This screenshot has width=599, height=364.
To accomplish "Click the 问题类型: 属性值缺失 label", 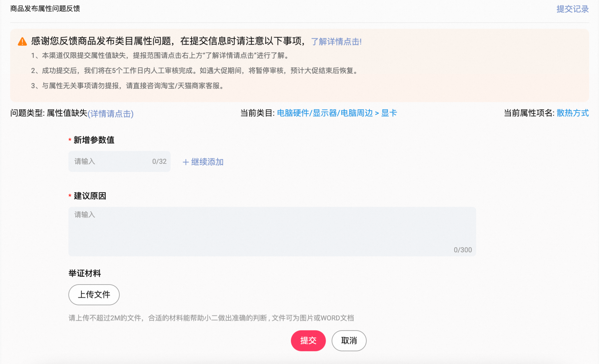I will point(49,113).
